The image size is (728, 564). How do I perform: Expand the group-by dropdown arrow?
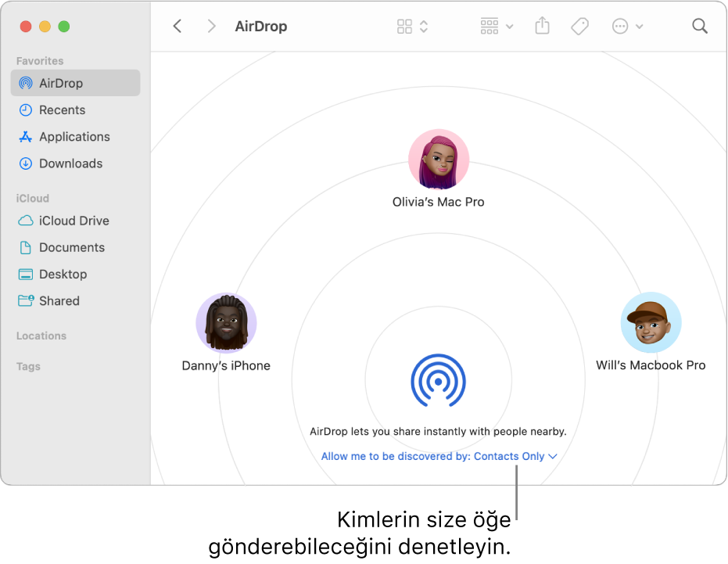pos(509,27)
